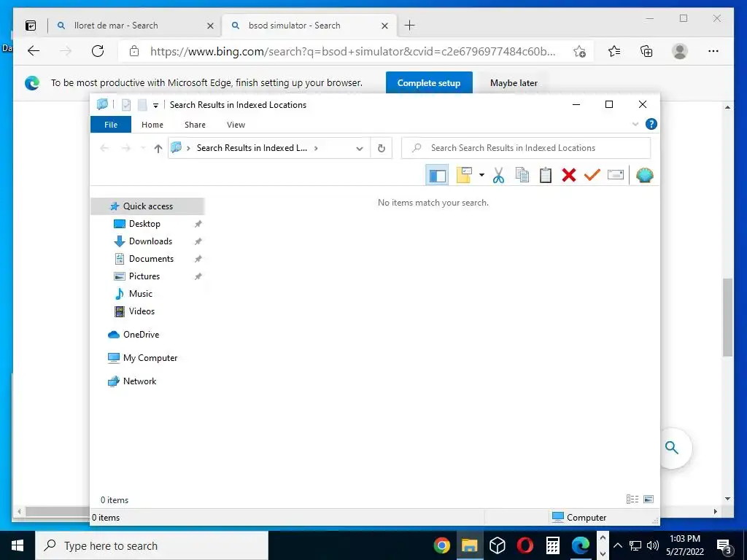
Task: Open the File ribbon tab
Action: coord(111,125)
